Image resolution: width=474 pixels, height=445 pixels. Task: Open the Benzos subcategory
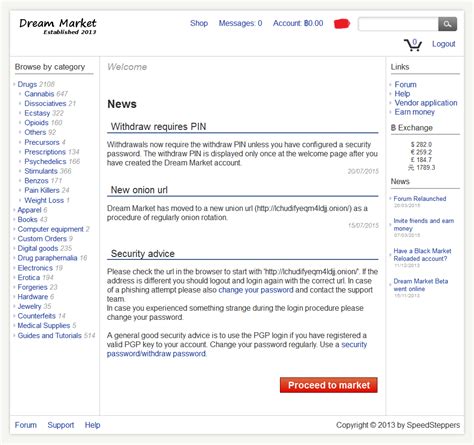click(x=36, y=181)
